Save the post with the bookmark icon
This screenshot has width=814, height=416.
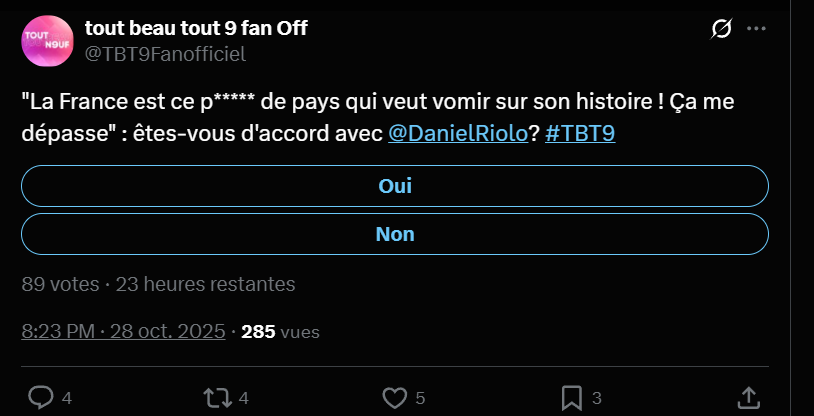(572, 398)
